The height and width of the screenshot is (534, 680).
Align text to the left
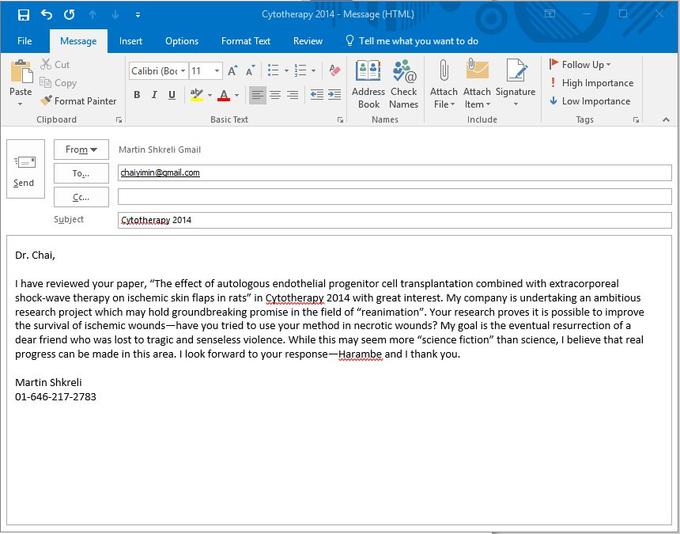(x=258, y=95)
